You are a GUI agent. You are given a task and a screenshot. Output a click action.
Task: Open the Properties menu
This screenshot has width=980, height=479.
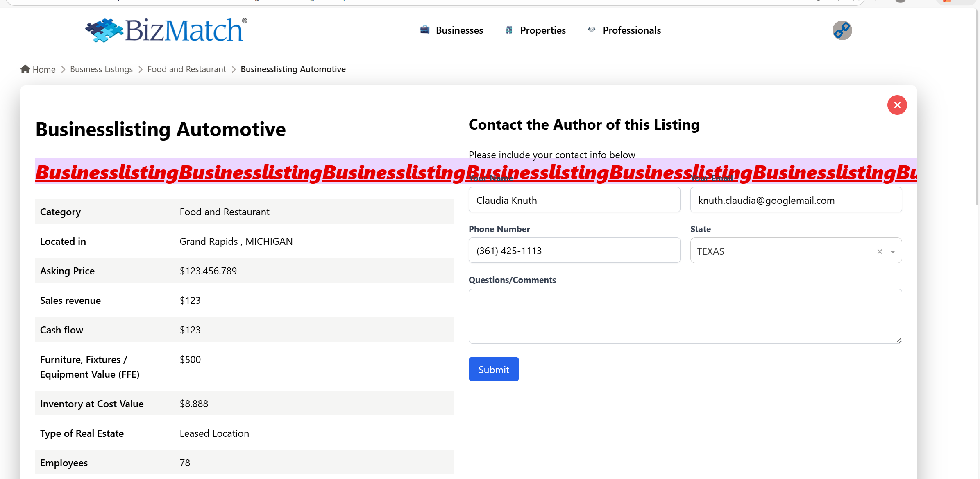(x=542, y=30)
